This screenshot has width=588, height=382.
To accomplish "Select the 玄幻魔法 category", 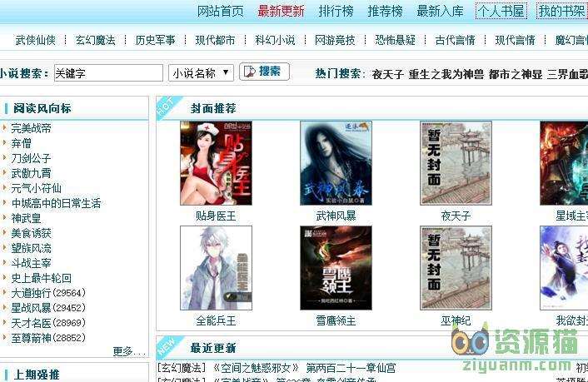I will (95, 40).
